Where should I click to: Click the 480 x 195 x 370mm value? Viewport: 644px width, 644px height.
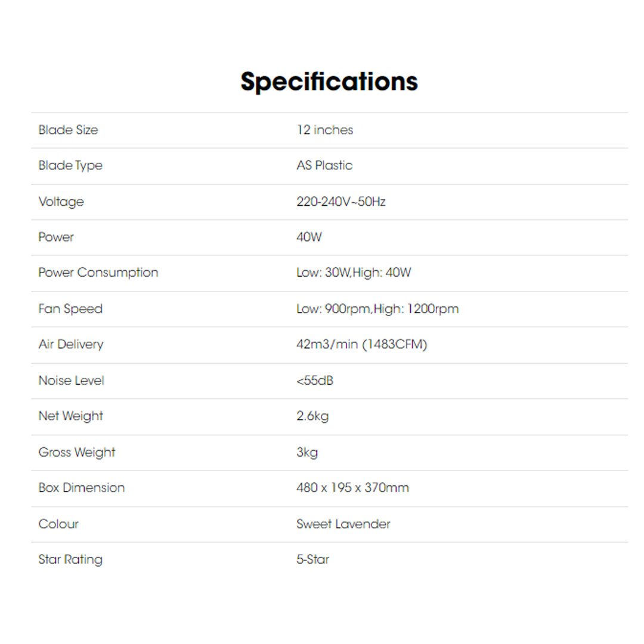tap(352, 488)
